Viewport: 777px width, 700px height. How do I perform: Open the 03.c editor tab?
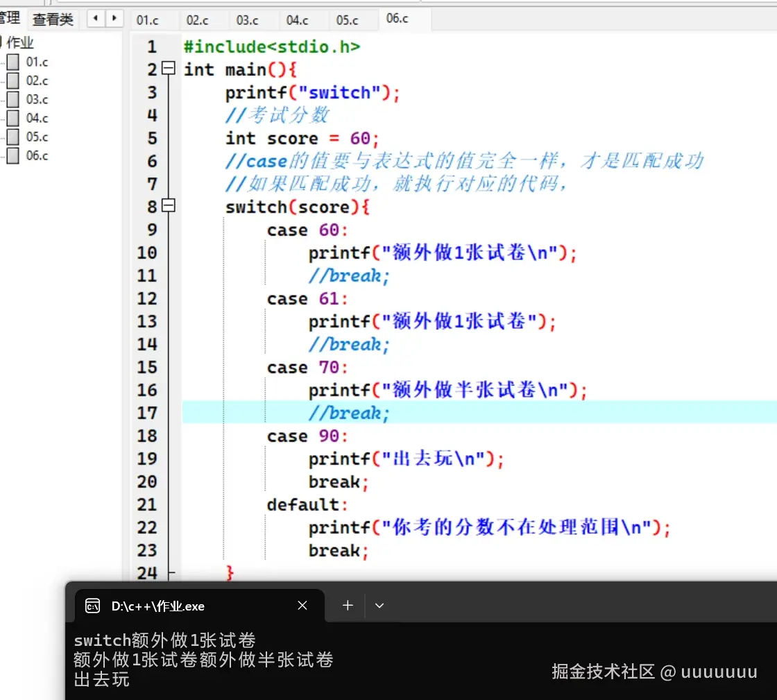pyautogui.click(x=247, y=20)
